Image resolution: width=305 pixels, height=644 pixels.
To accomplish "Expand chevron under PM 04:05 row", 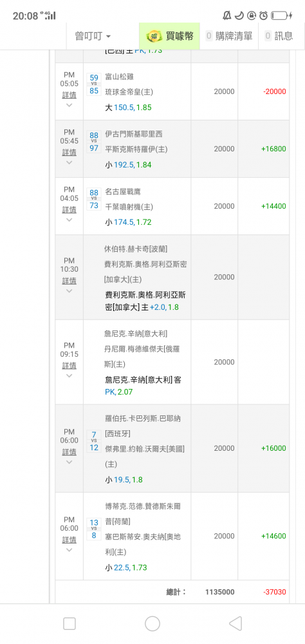I will [x=69, y=220].
